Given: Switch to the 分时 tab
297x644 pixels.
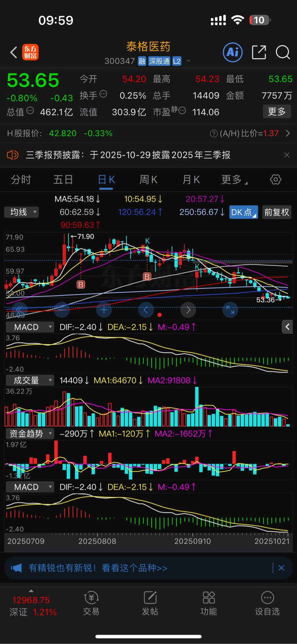Looking at the screenshot, I should pos(21,179).
